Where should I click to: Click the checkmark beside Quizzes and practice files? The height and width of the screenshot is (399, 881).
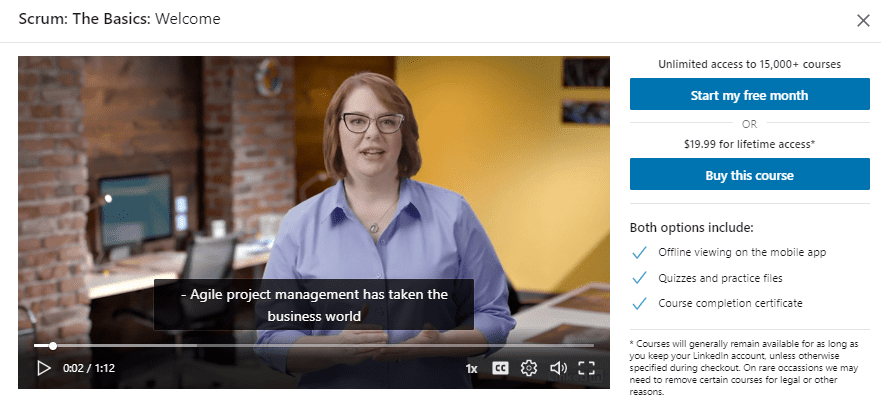point(639,278)
